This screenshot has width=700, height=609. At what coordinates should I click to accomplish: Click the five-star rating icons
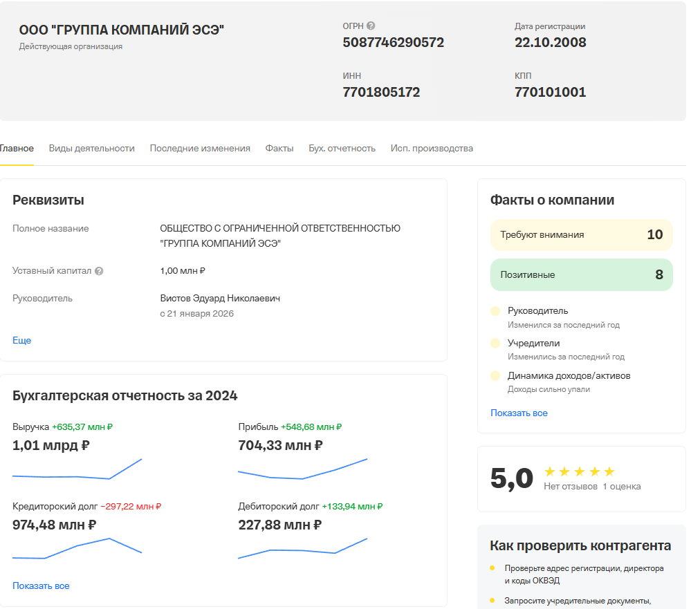click(579, 471)
